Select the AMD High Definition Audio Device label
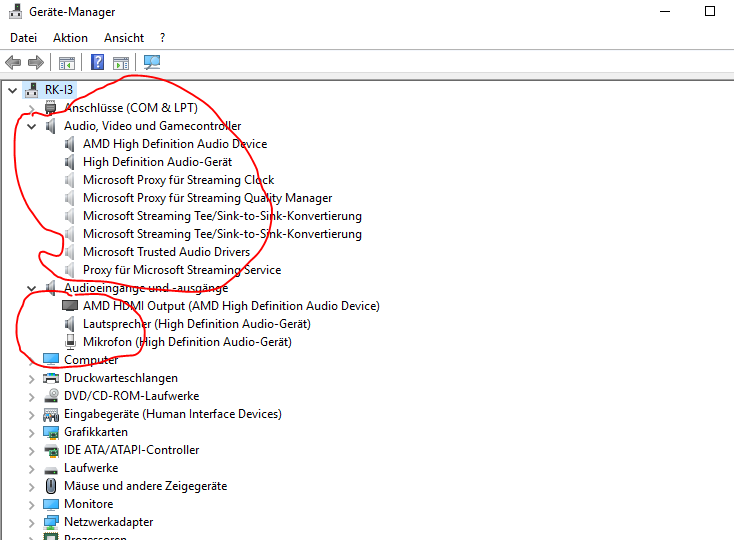Screen dimensions: 734x540 (x=175, y=144)
